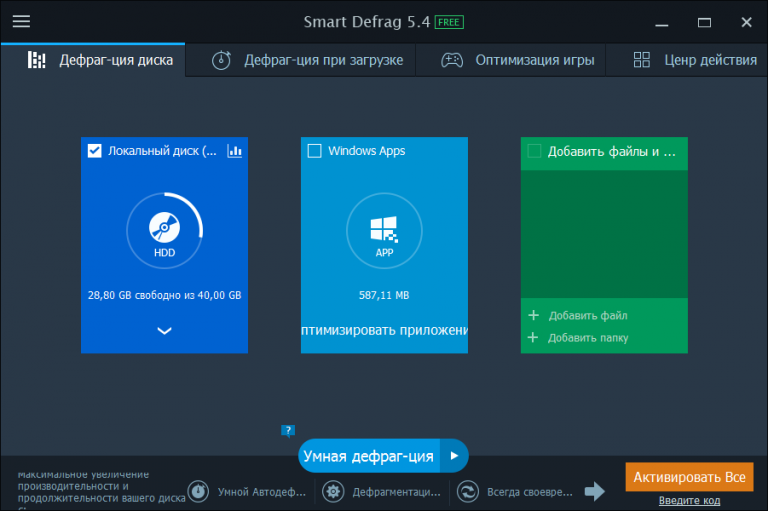Image resolution: width=768 pixels, height=511 pixels.
Task: Click the plus icon next to Добавить папку
Action: [533, 337]
